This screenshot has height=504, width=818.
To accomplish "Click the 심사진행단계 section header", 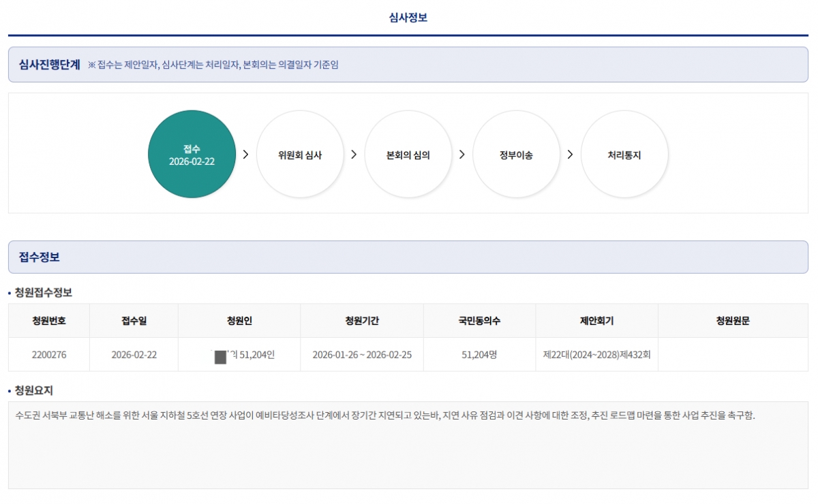I will click(50, 65).
